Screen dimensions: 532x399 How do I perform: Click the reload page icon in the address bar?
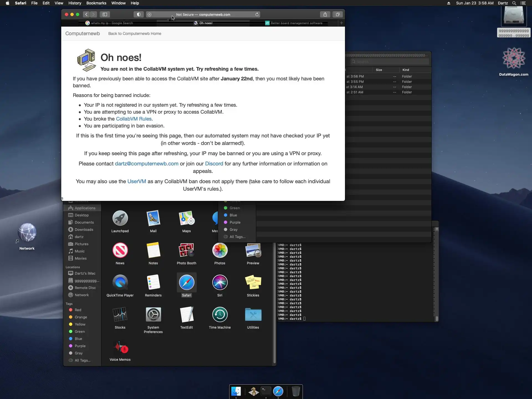[257, 14]
